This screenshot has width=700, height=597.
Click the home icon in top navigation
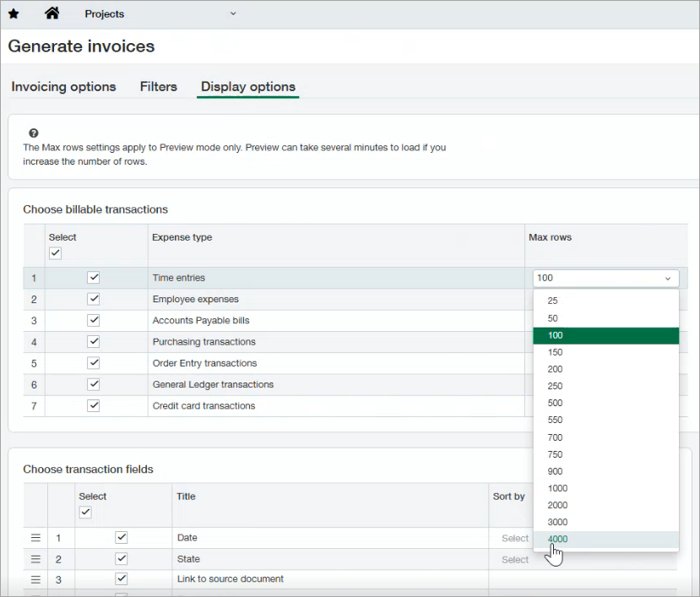coord(52,14)
